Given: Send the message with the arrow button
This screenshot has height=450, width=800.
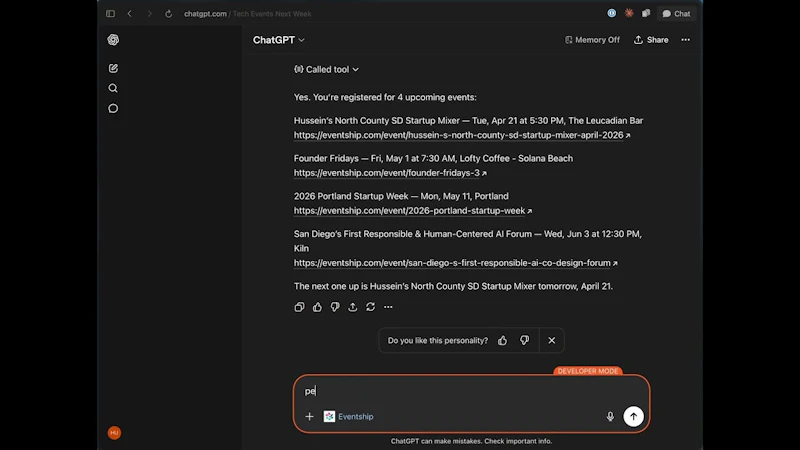Looking at the screenshot, I should [x=633, y=416].
